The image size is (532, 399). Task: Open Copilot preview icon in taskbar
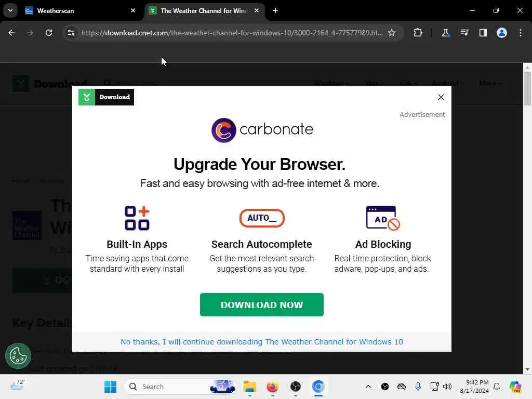[x=515, y=387]
